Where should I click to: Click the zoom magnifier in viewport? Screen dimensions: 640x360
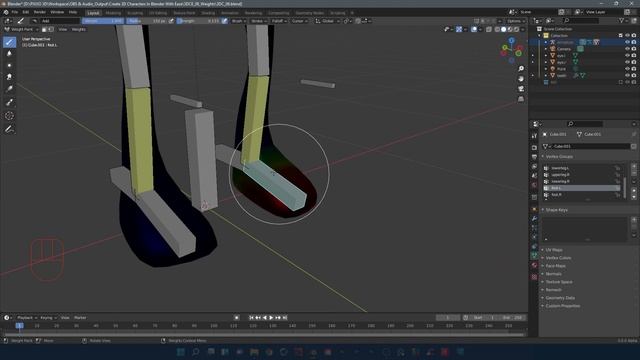[521, 69]
